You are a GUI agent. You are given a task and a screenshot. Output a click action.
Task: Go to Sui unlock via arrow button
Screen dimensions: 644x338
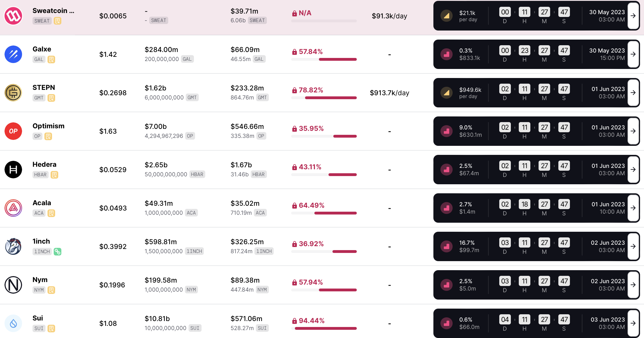coord(633,323)
